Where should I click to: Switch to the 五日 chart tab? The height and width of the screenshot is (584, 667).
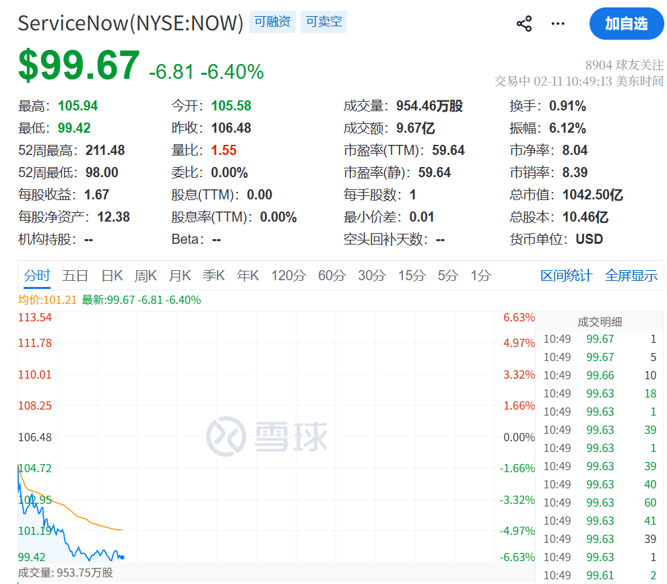tap(75, 276)
